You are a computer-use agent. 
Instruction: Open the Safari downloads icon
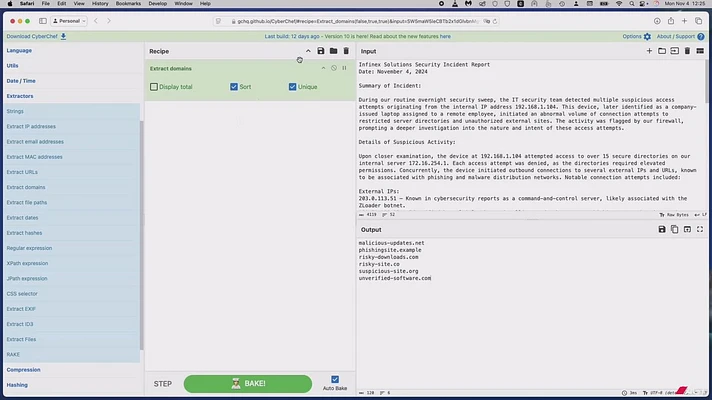pos(657,21)
